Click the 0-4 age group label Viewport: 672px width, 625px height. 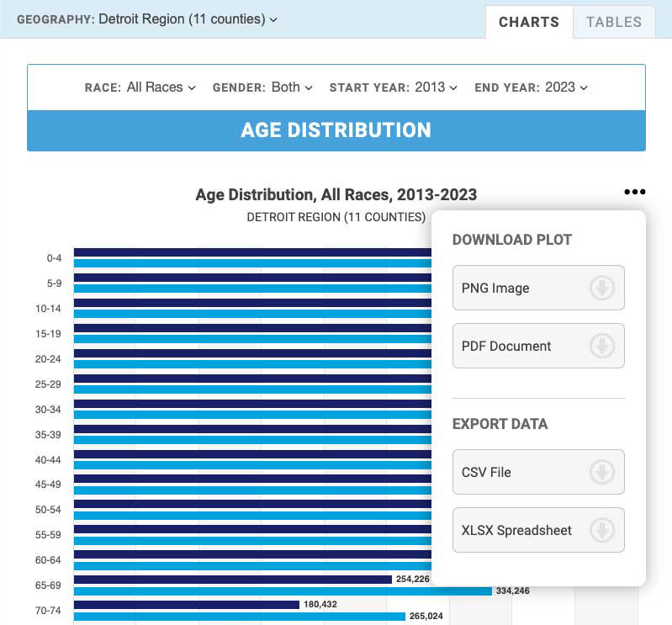54,258
